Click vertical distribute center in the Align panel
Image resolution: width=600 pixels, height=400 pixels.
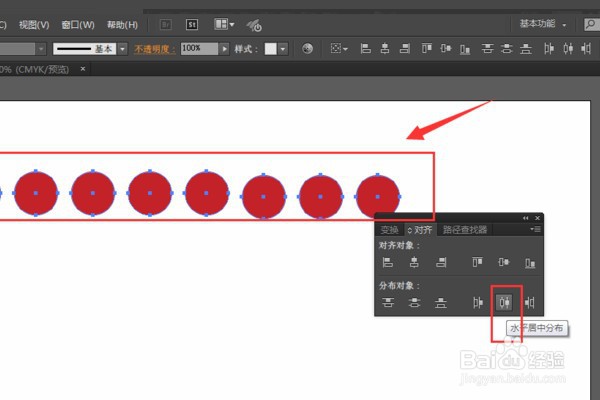414,303
